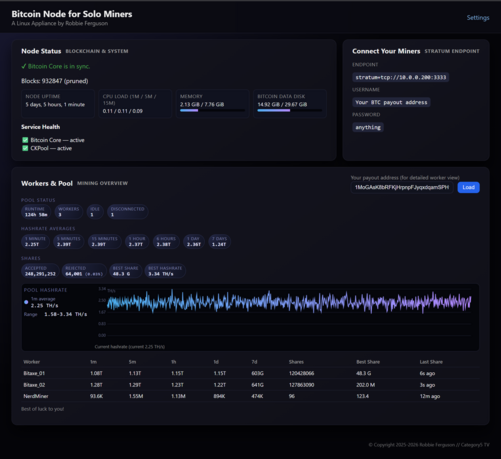Click the Accepted shares pill
This screenshot has height=459, width=501.
pyautogui.click(x=40, y=271)
